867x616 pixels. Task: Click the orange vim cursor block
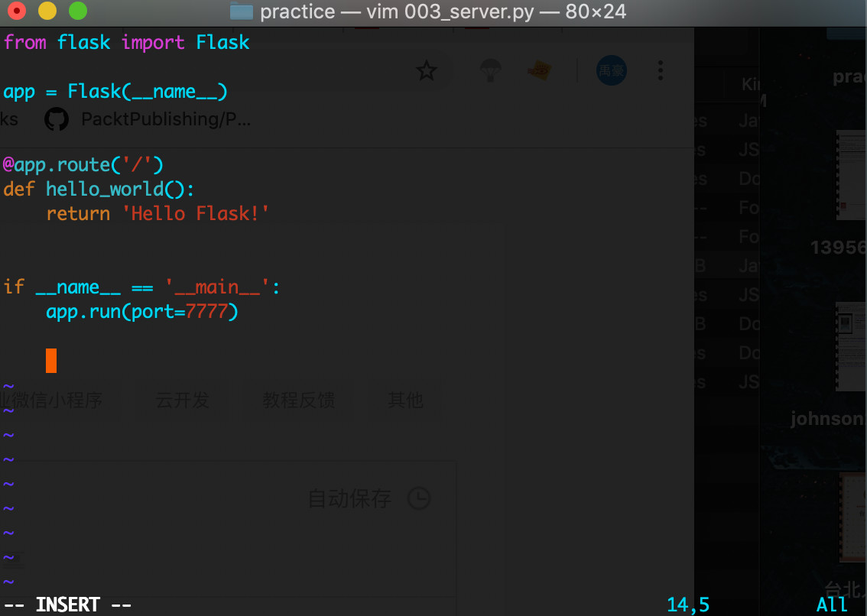(51, 361)
